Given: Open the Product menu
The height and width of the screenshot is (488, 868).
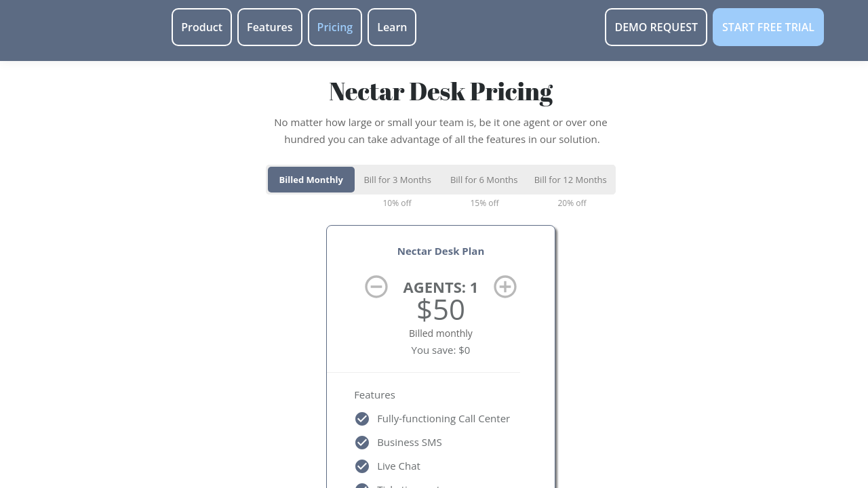Looking at the screenshot, I should pos(201,27).
